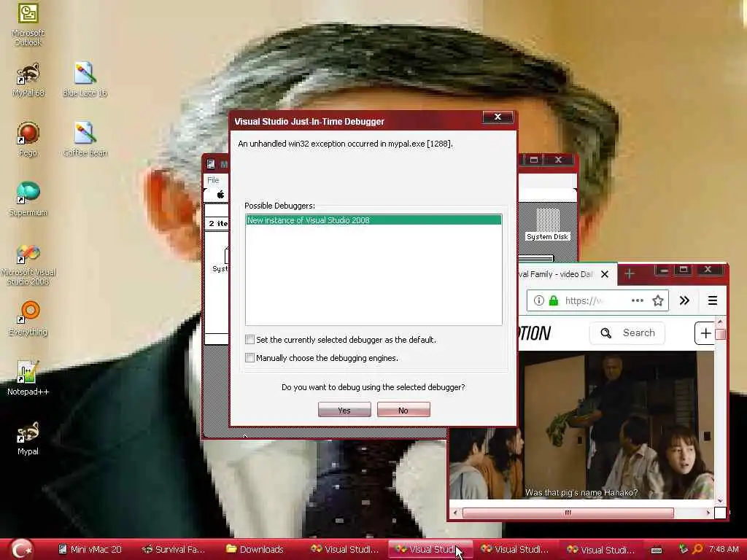Minimize the browser window
This screenshot has width=747, height=560.
[663, 271]
